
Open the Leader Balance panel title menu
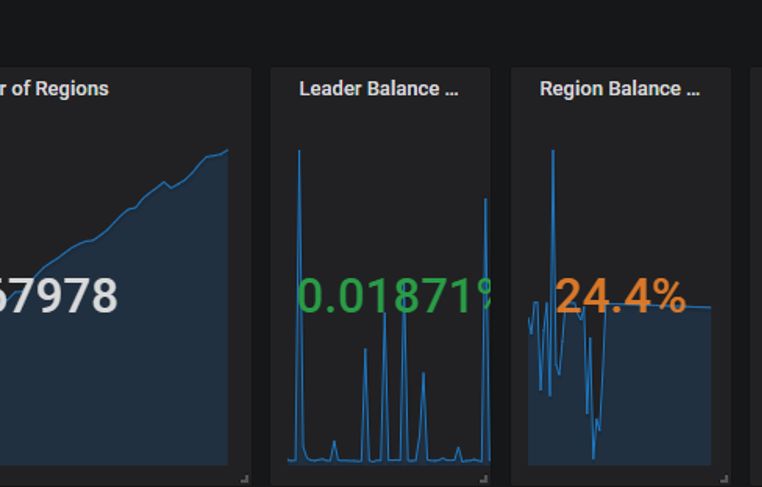click(378, 89)
